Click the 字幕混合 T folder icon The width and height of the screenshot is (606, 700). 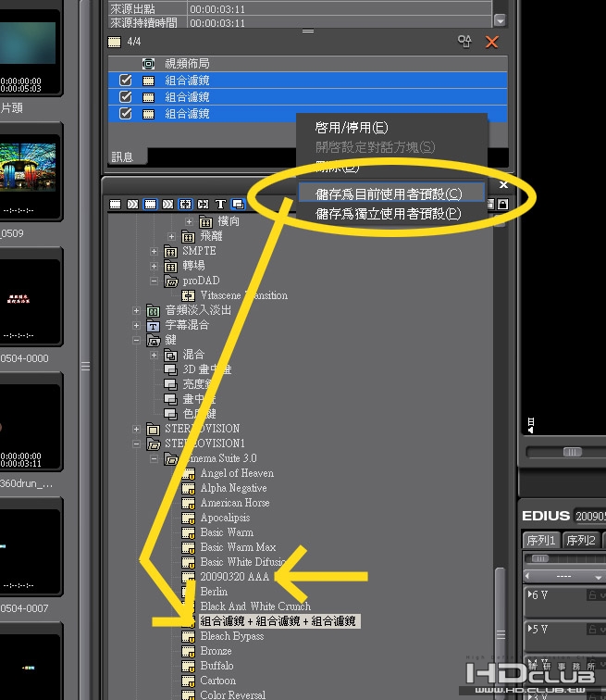click(154, 325)
